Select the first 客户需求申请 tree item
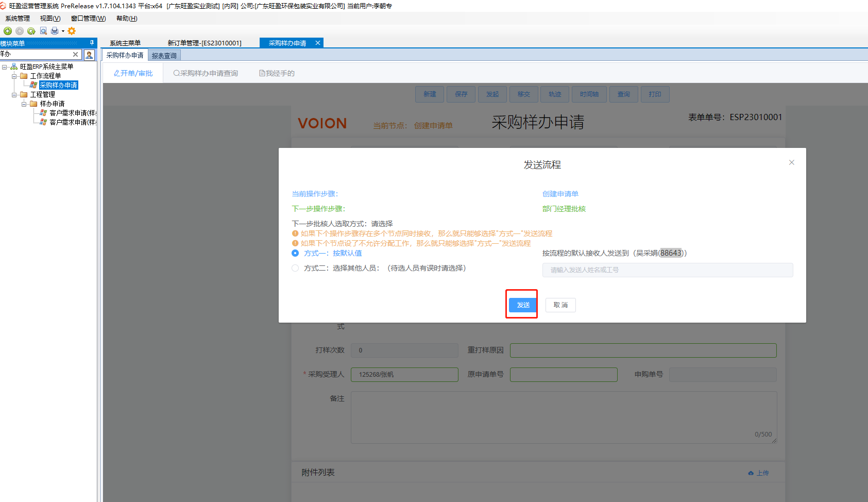 point(73,113)
